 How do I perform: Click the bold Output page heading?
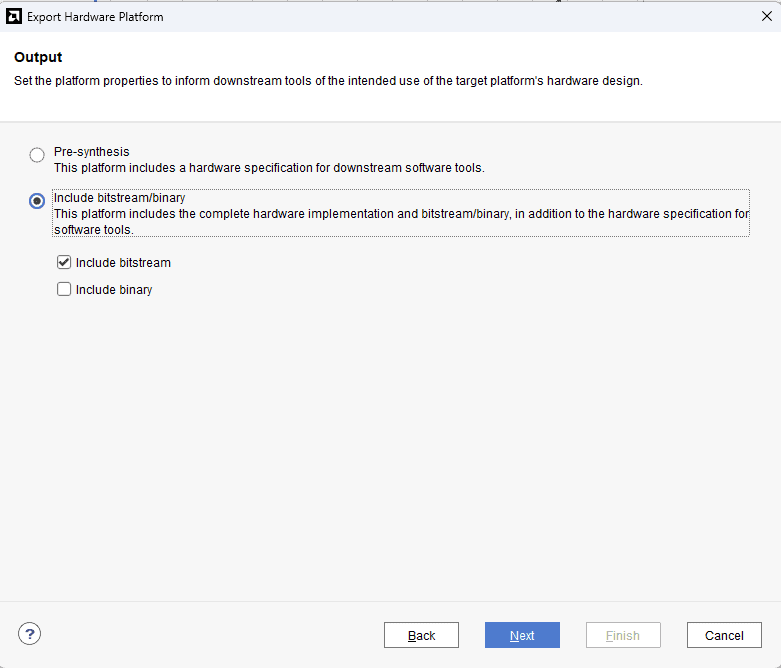[x=38, y=58]
